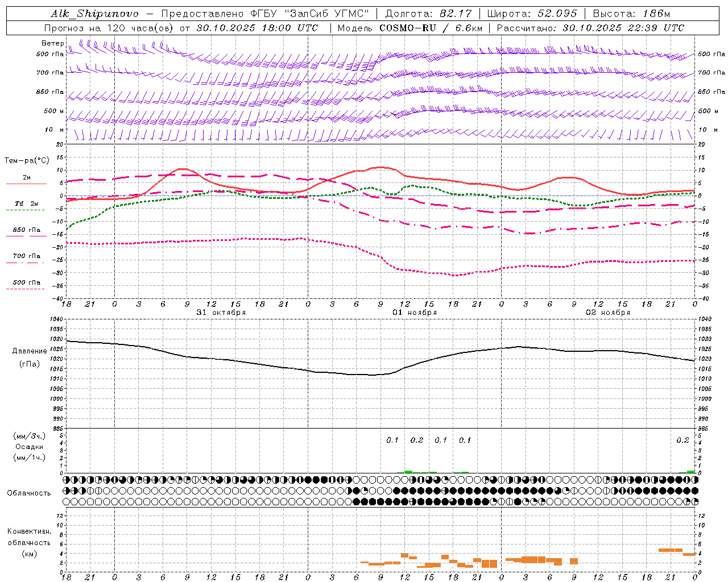
Task: Select the longitude value 82.17
Action: coord(456,14)
